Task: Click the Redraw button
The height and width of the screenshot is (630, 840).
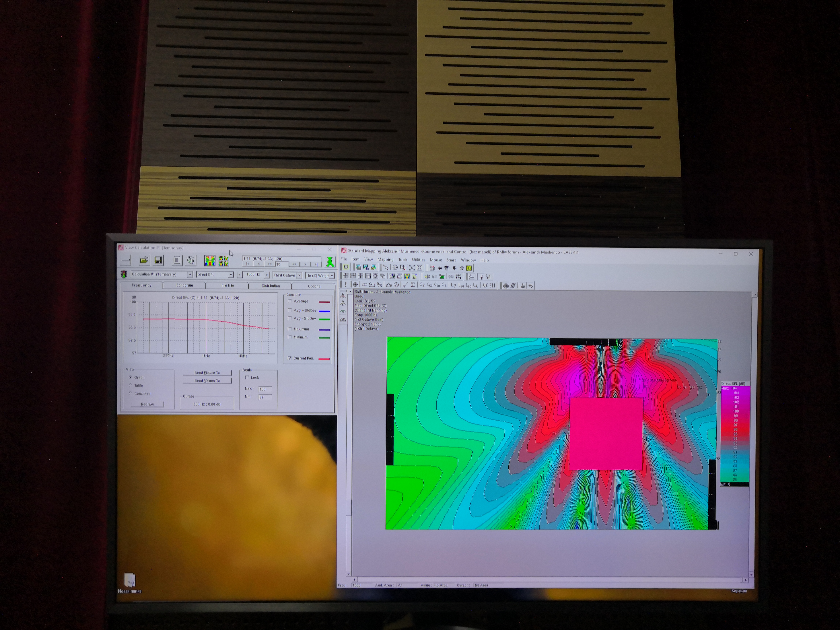Action: [147, 404]
